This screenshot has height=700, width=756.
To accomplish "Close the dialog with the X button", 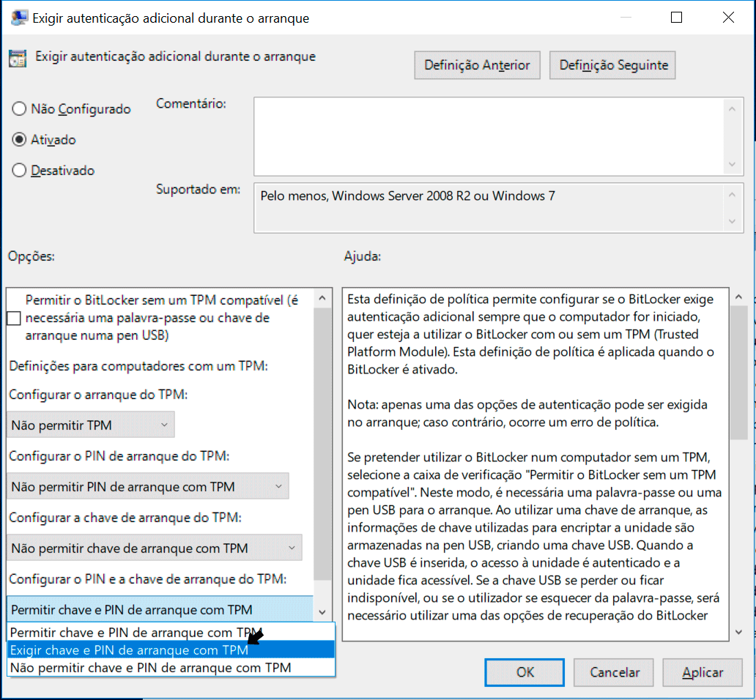I will pyautogui.click(x=728, y=18).
